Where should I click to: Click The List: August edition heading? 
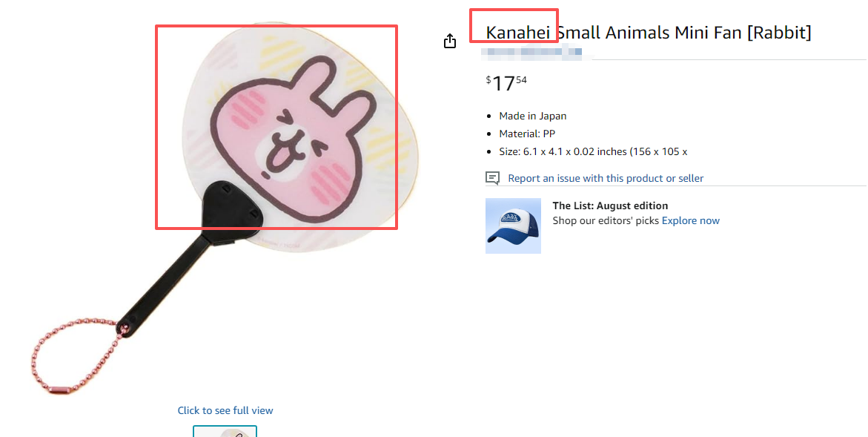pyautogui.click(x=610, y=206)
